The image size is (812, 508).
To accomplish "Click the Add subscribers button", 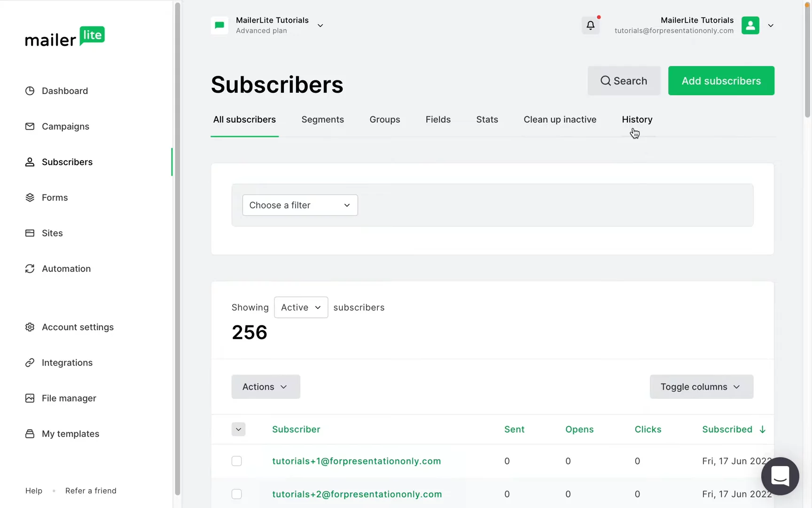I will [x=721, y=81].
